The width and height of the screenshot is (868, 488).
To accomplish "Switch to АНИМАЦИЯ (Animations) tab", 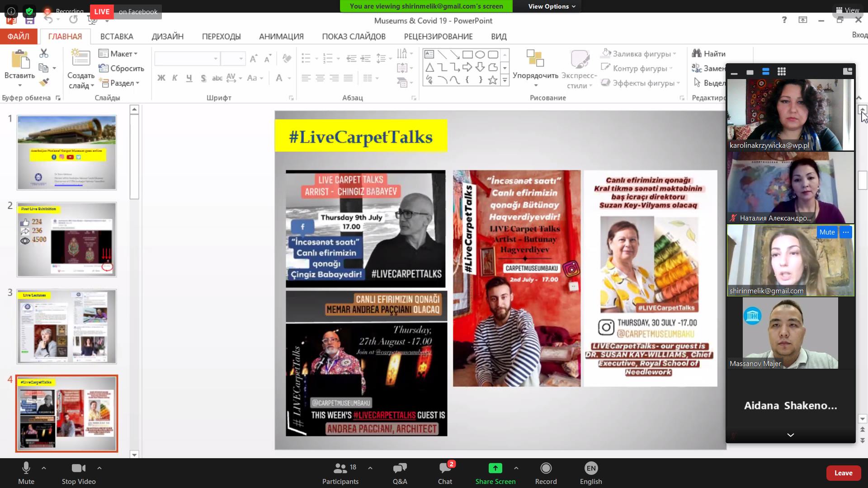I will click(x=281, y=36).
